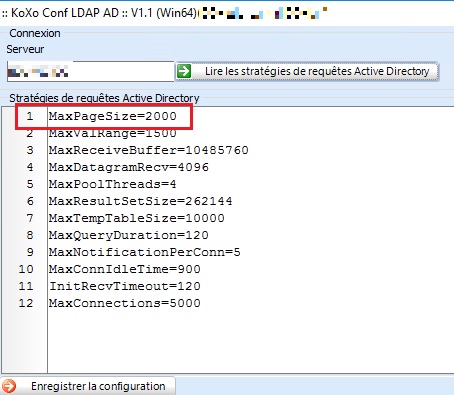Focus the Serveur input field
This screenshot has width=454, height=395.
coord(91,71)
